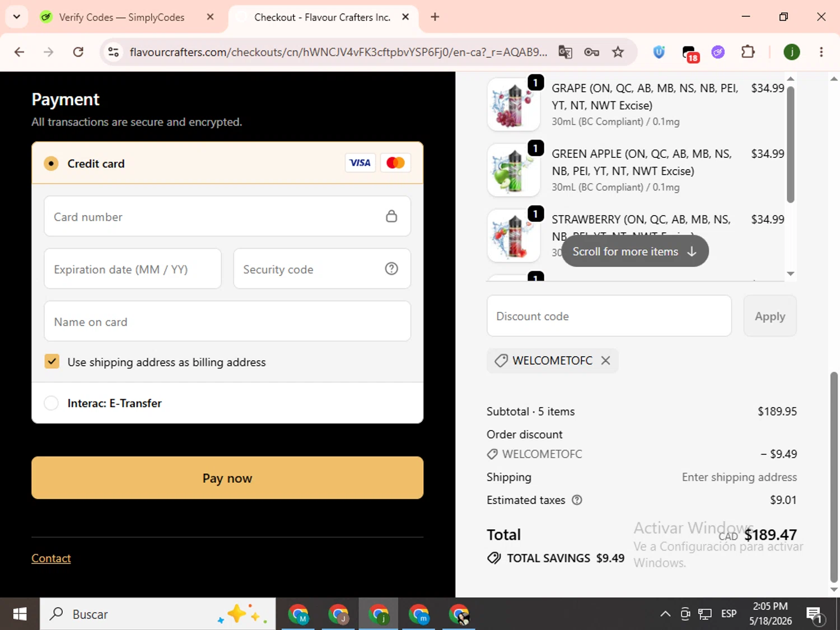
Task: Click the STRAWBERRY product thumbnail
Action: tap(514, 235)
